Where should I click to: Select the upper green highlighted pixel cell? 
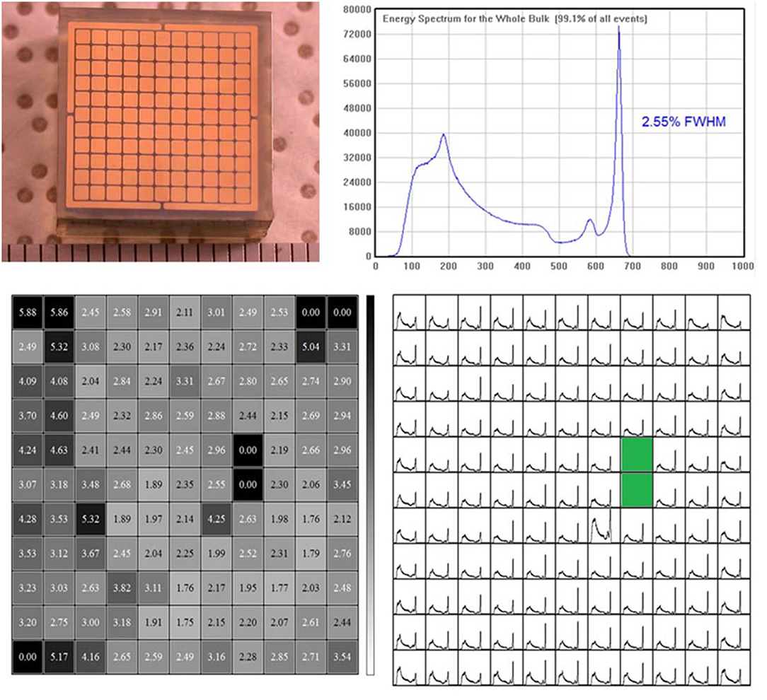coord(637,455)
